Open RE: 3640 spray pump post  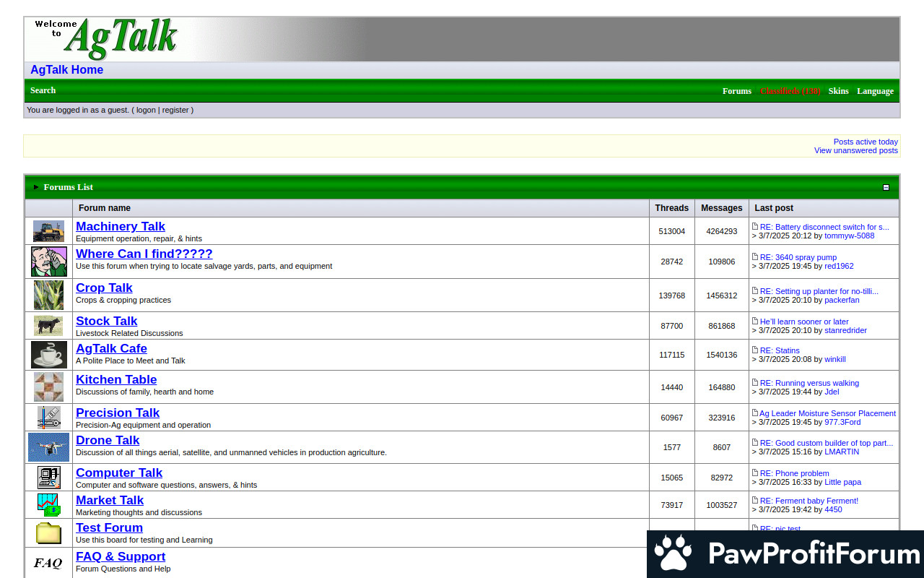pos(798,257)
